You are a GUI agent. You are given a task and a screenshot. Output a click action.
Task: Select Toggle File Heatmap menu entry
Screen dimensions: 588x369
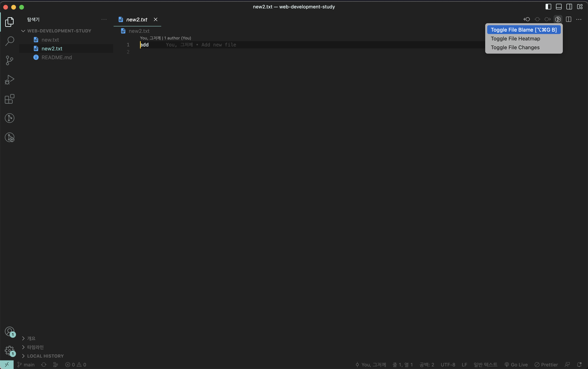(515, 39)
